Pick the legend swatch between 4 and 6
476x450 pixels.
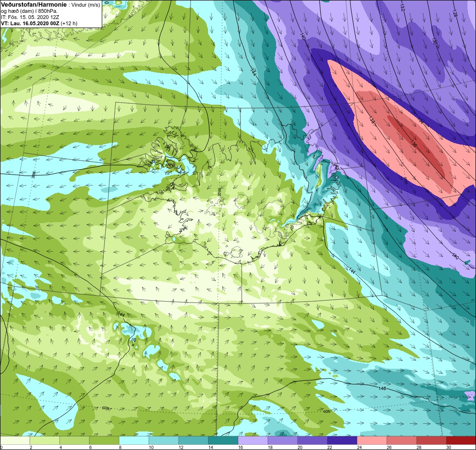coord(74,440)
